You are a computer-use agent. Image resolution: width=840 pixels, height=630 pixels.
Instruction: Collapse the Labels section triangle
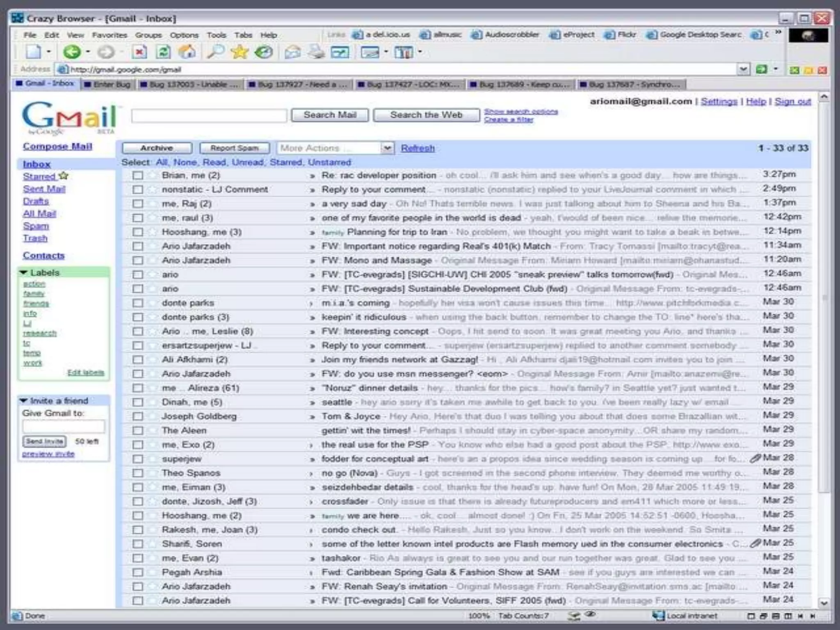pos(23,273)
